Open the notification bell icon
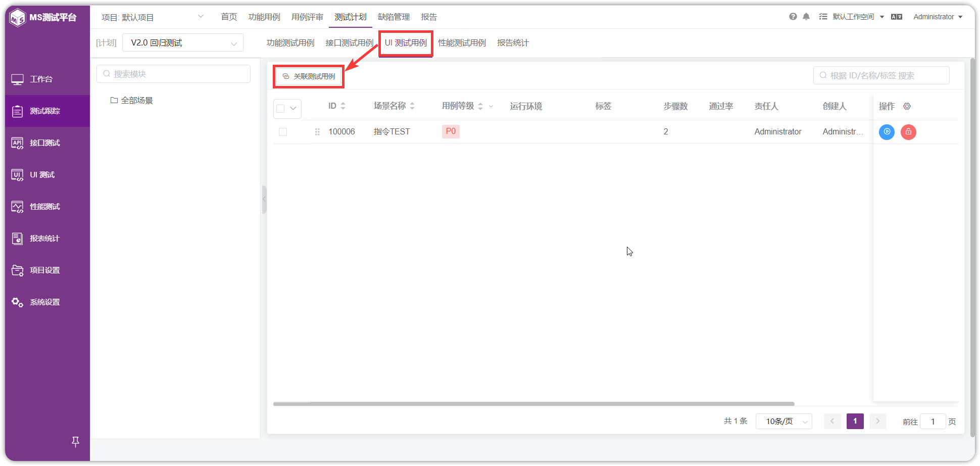This screenshot has width=980, height=466. tap(806, 17)
